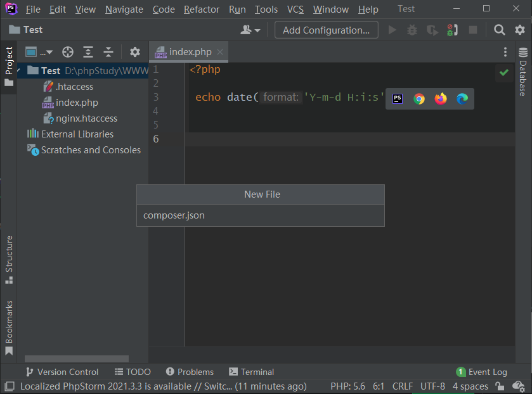The width and height of the screenshot is (532, 394).
Task: Open the 4 spaces indent selector
Action: (470, 386)
